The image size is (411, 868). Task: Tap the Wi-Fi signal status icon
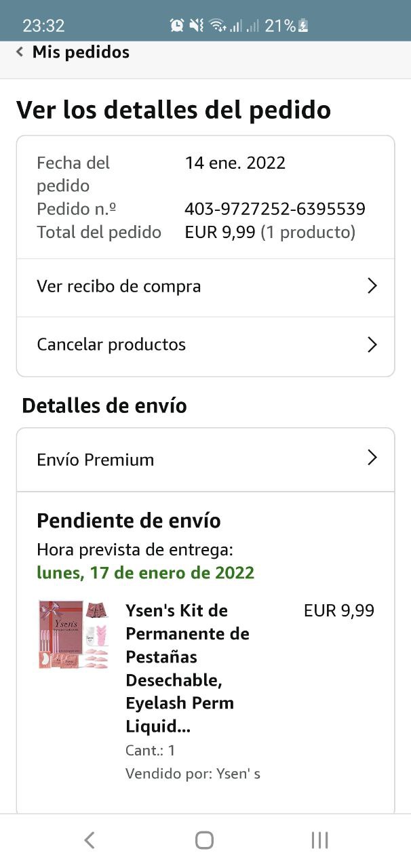click(218, 26)
